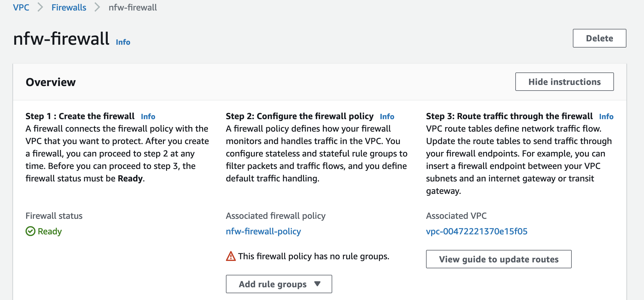The width and height of the screenshot is (644, 300).
Task: Open the Info link for Step 3
Action: coord(606,116)
